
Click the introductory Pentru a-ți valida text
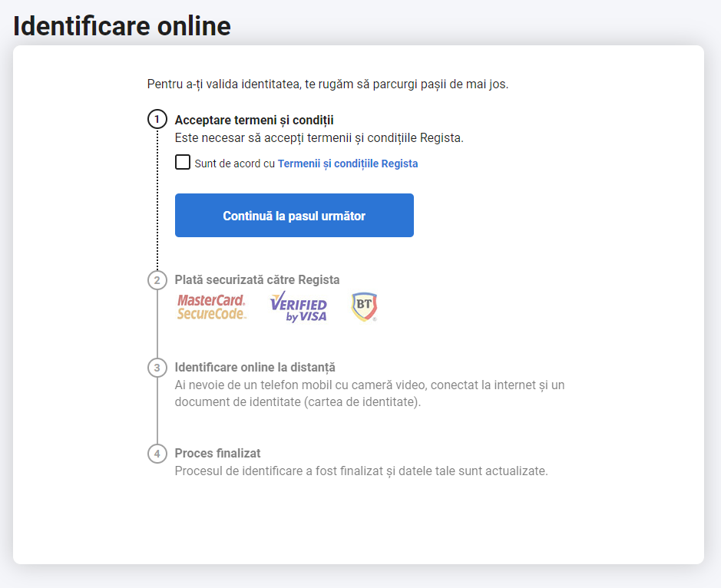coord(328,84)
